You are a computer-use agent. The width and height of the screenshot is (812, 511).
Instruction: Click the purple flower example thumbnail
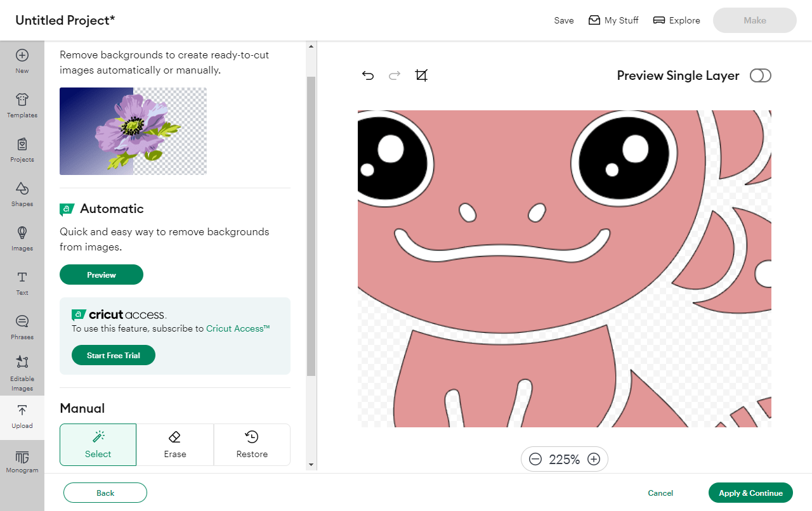pos(133,131)
